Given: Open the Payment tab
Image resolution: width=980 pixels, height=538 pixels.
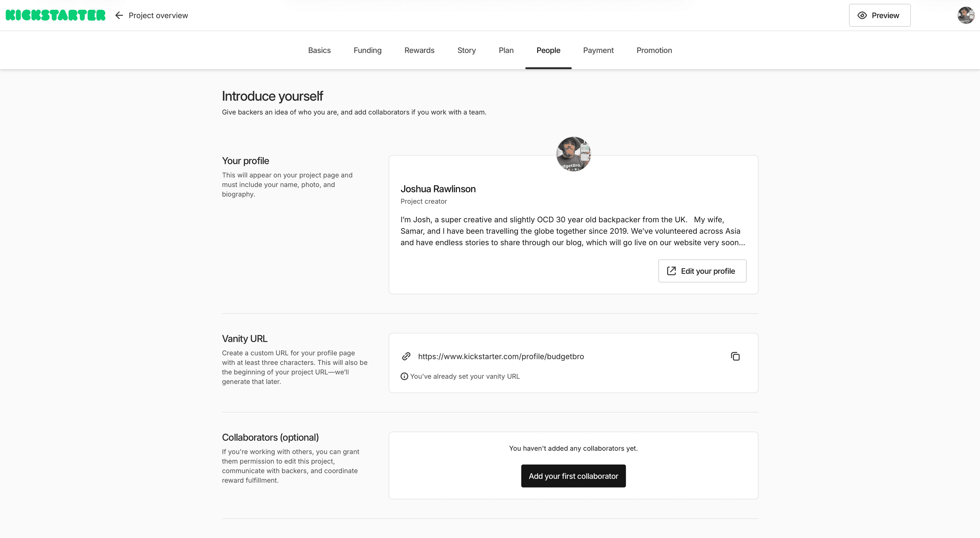Looking at the screenshot, I should point(598,50).
